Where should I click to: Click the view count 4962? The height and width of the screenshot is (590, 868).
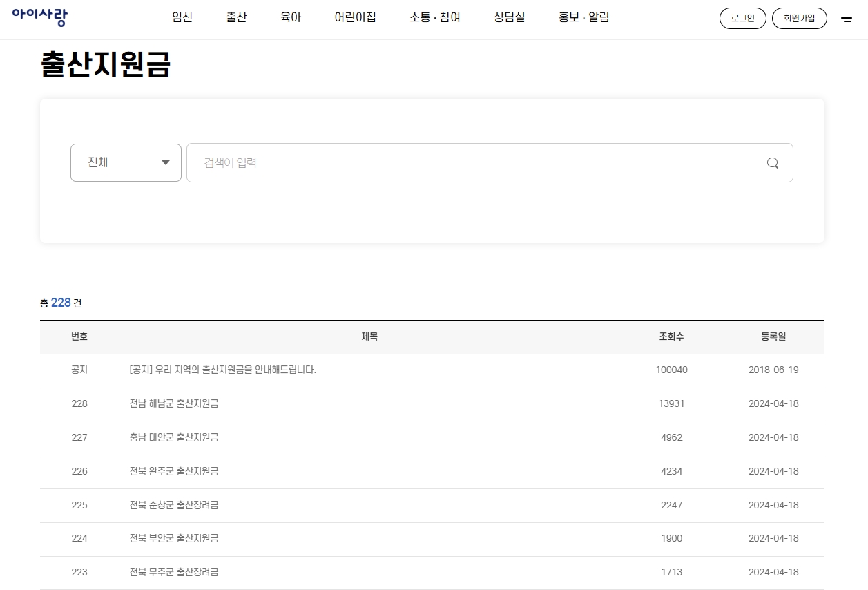coord(672,437)
